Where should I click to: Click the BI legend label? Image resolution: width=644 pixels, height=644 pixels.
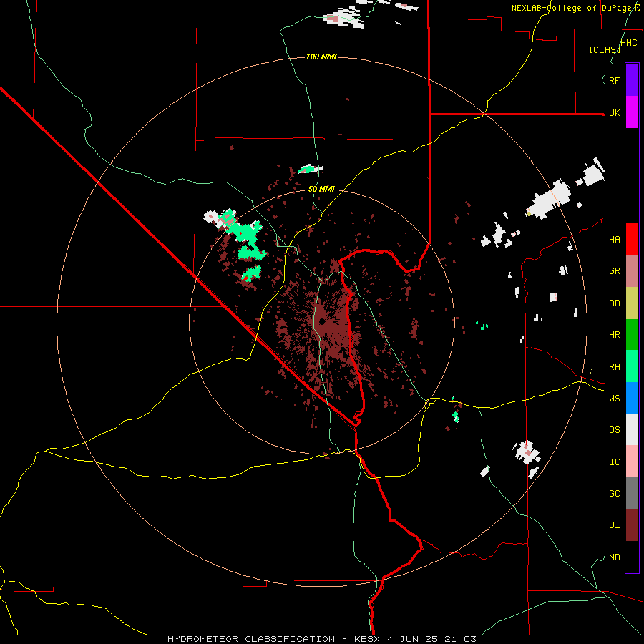pos(615,525)
